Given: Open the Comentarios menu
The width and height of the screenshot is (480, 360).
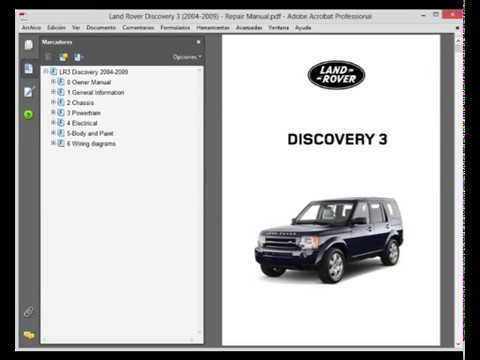Looking at the screenshot, I should (138, 28).
